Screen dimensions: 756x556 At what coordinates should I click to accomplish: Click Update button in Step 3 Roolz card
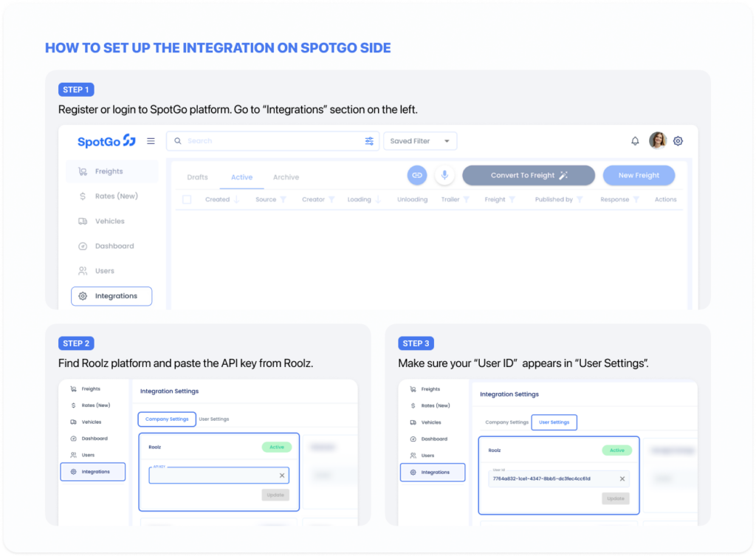point(616,498)
